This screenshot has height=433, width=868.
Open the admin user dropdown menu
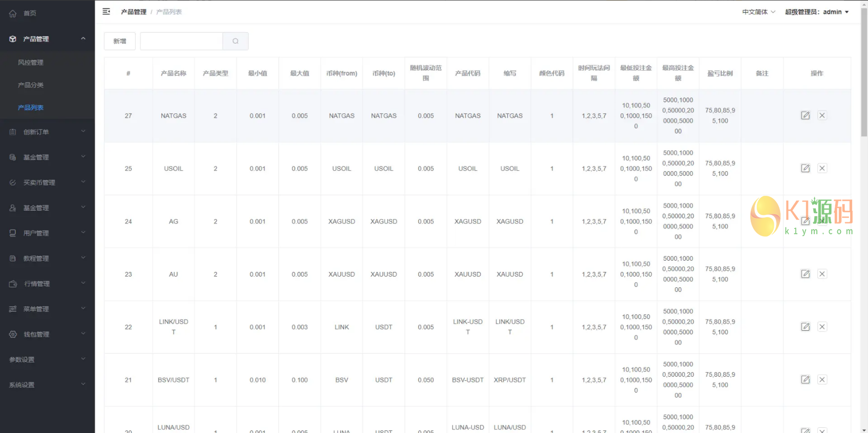[817, 12]
